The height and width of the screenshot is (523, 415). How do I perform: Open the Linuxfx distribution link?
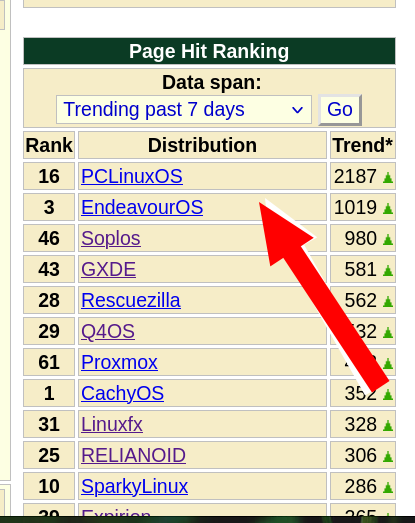coord(112,424)
